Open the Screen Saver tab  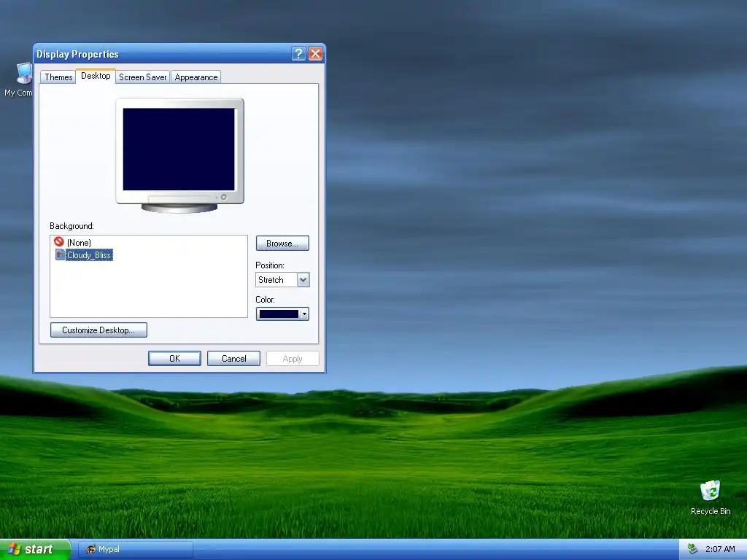[142, 77]
